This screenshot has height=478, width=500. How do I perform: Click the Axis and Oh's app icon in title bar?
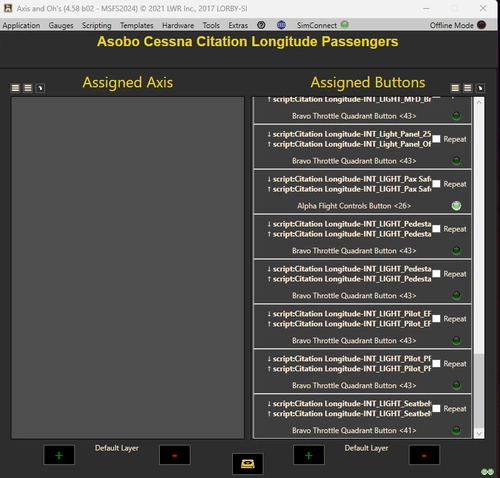(x=8, y=8)
